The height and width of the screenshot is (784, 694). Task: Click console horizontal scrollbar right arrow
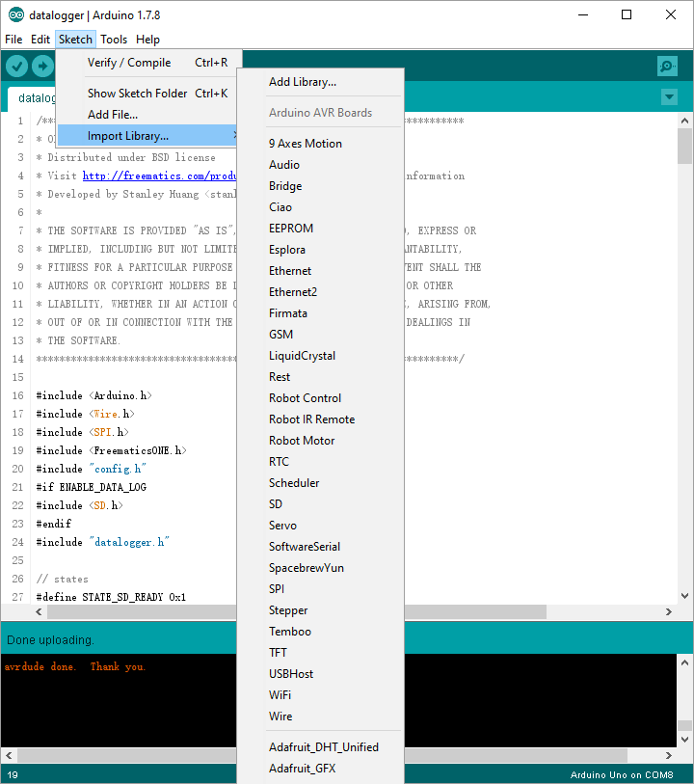pos(669,755)
